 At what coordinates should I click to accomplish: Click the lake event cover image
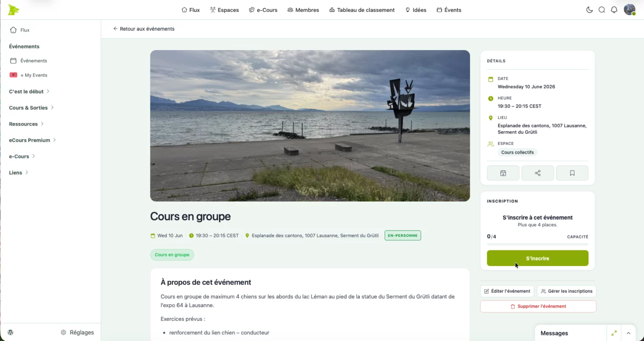pyautogui.click(x=310, y=126)
